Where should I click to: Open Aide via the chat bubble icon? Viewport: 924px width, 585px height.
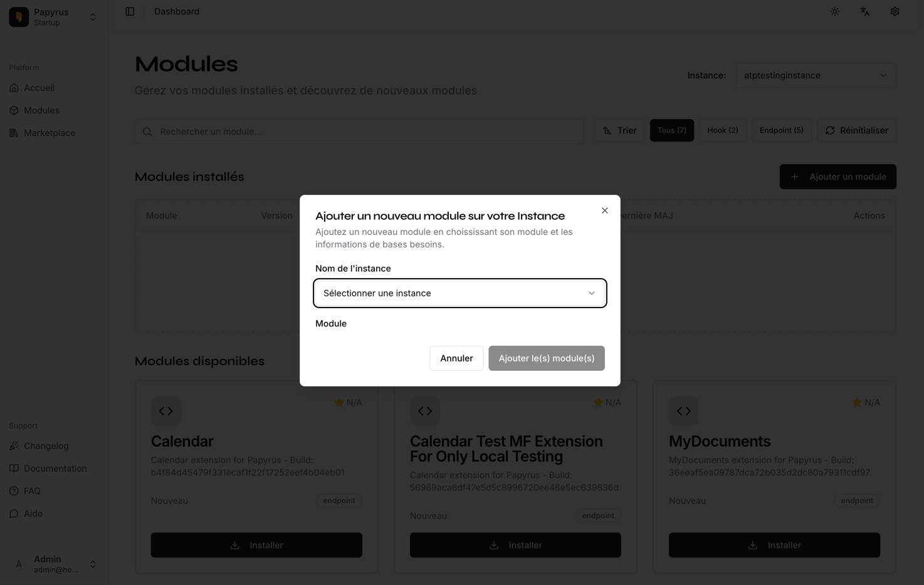point(14,513)
